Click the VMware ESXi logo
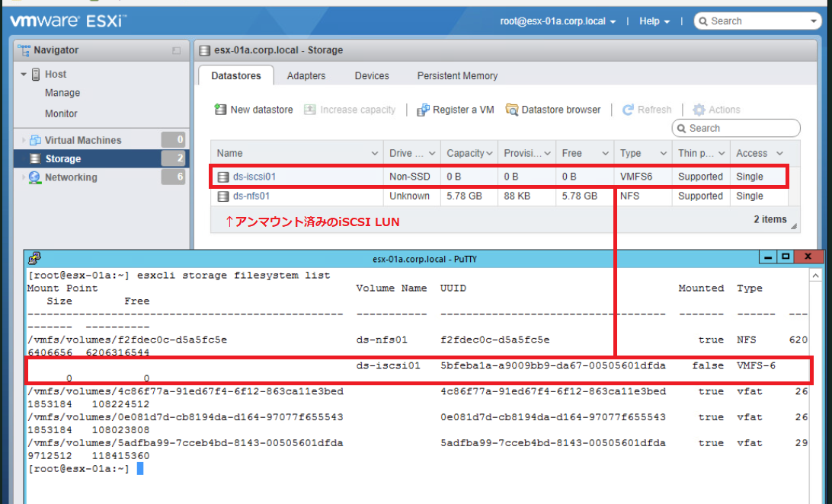 (69, 21)
